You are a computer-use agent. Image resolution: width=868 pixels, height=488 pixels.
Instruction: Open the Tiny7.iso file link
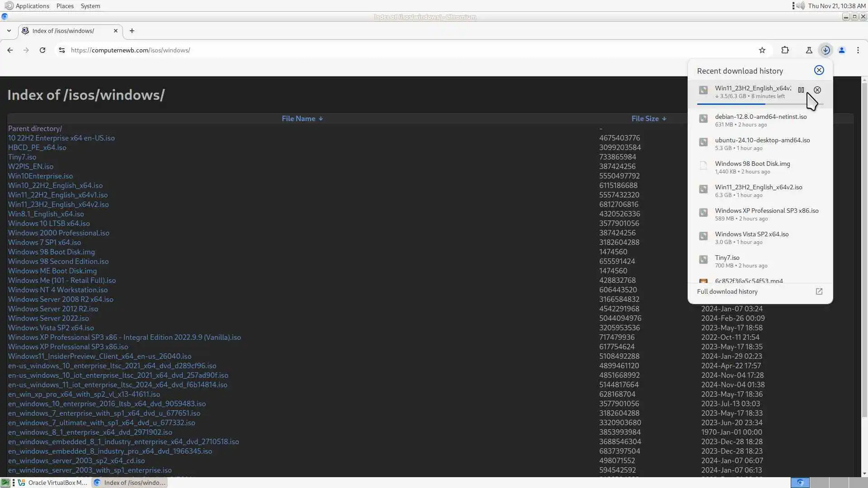(x=22, y=157)
